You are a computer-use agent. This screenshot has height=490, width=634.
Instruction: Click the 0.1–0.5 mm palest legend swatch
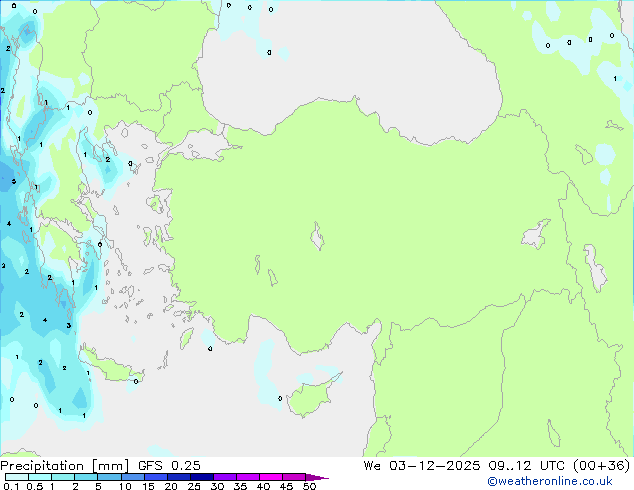tap(17, 477)
